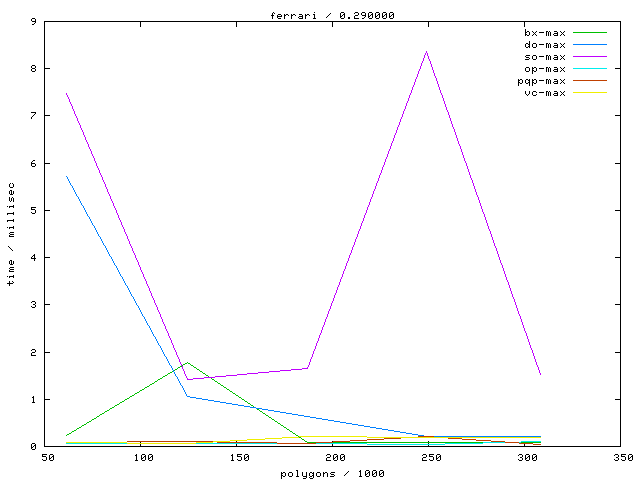Click the peak of the green bx-max line
The image size is (640, 480).
187,362
